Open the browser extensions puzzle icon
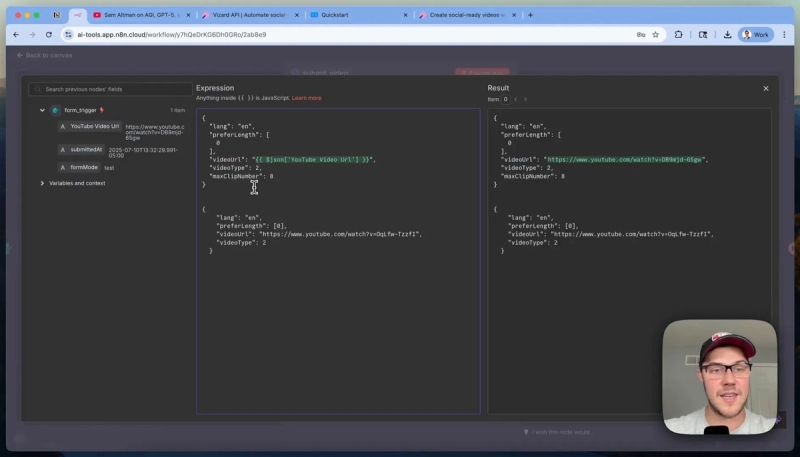Viewport: 800px width, 457px height. 678,35
